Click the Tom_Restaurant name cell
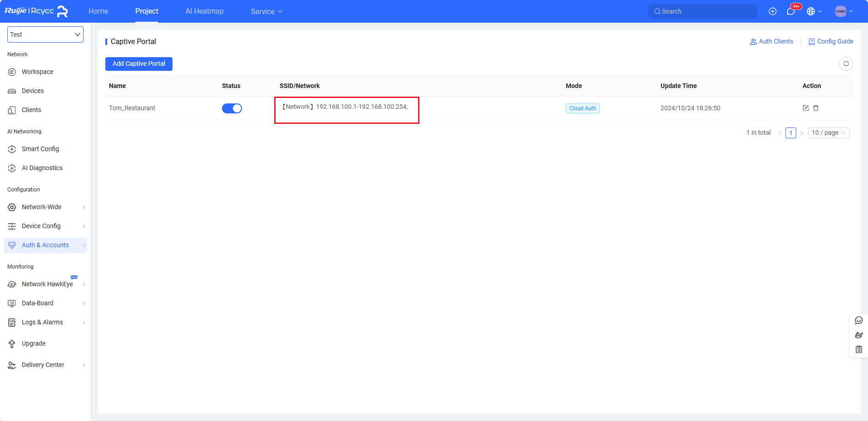Image resolution: width=868 pixels, height=421 pixels. coord(132,108)
